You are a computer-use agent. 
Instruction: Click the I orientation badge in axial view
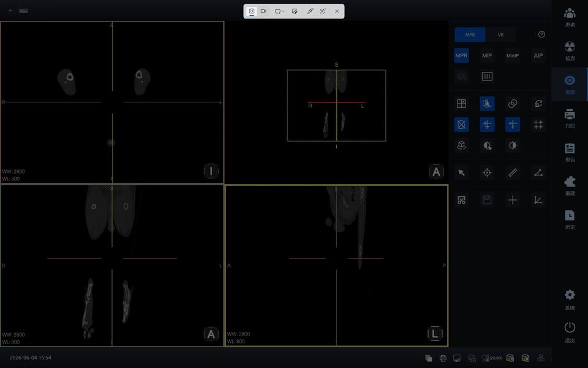click(x=211, y=171)
